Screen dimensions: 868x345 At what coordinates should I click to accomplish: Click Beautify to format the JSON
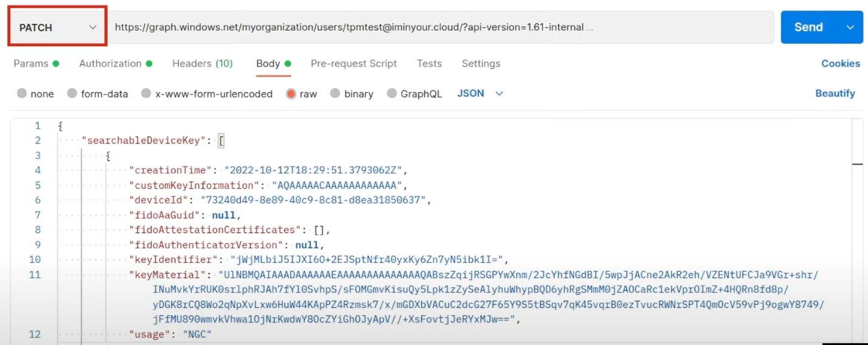835,94
